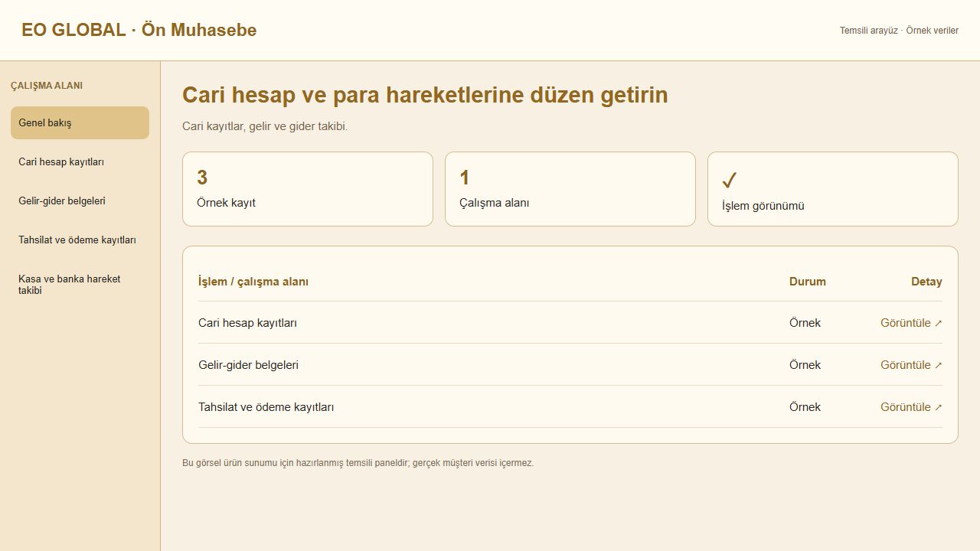This screenshot has height=551, width=980.
Task: Click Örnek status in Gelir-gider belgeleri row
Action: (x=805, y=365)
